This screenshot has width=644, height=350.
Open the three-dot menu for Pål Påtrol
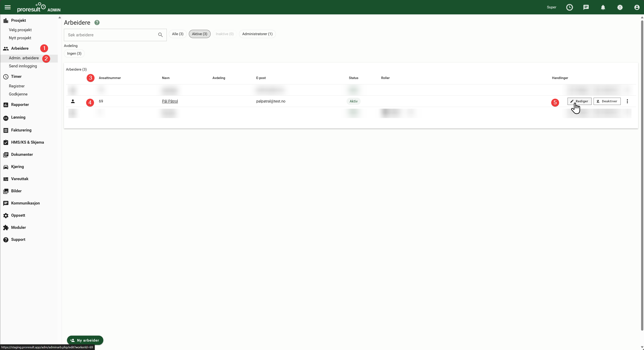coord(627,101)
